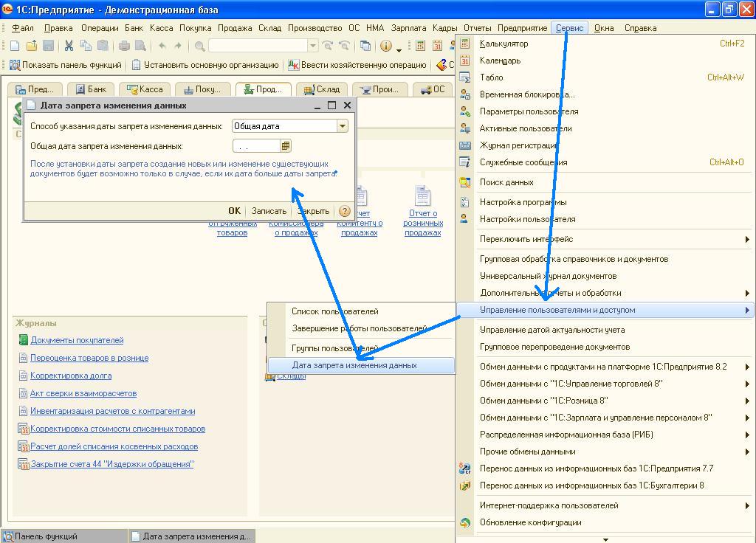This screenshot has height=543, width=756.
Task: Open Корректировка долга journal link
Action: (x=71, y=376)
